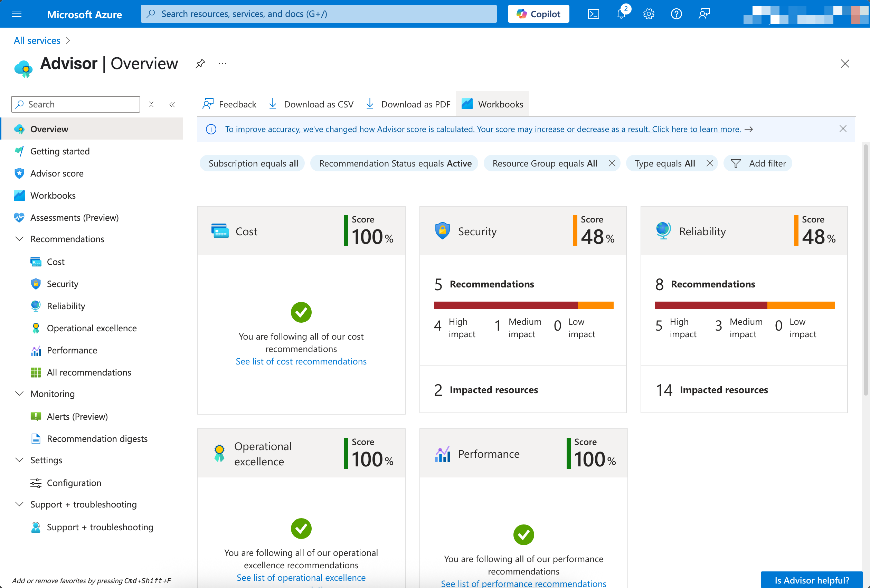Open the notifications bell

(621, 14)
